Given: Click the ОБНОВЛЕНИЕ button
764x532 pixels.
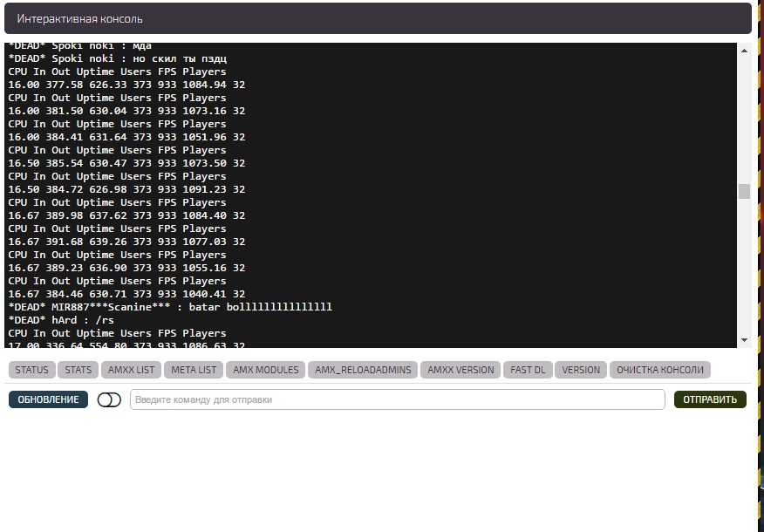Looking at the screenshot, I should pyautogui.click(x=48, y=399).
